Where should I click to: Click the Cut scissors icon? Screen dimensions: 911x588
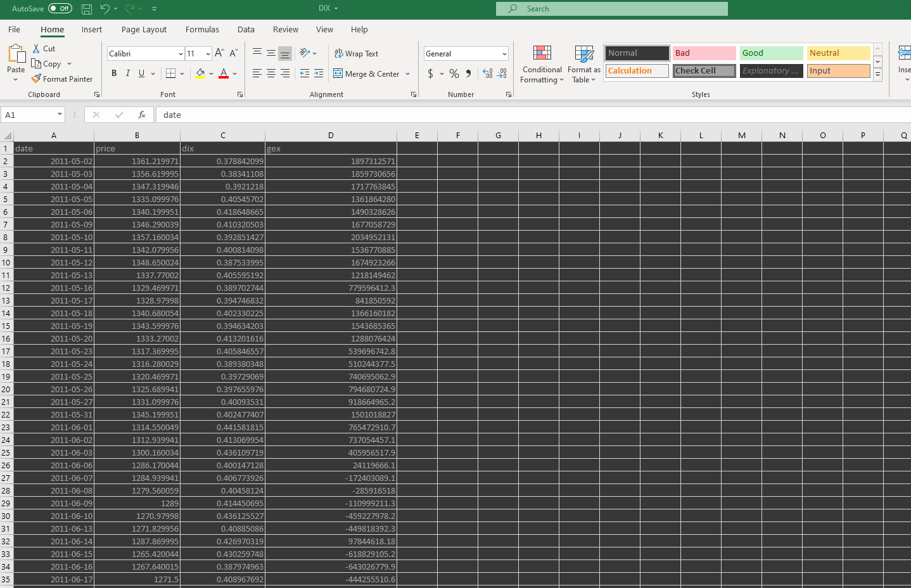tap(37, 49)
